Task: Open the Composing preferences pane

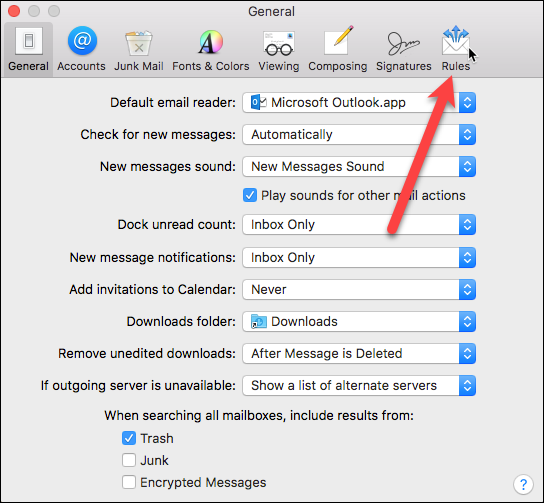Action: coord(338,49)
